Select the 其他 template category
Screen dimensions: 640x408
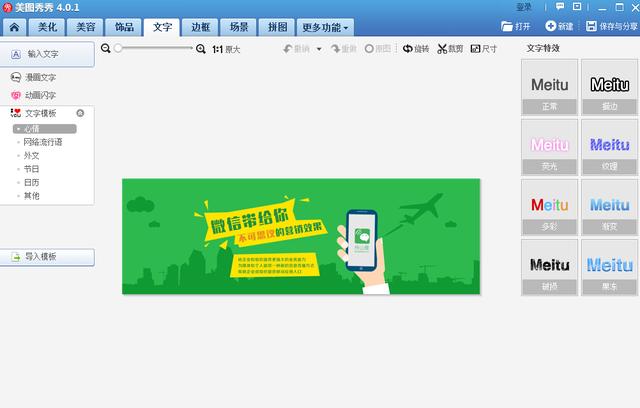(x=31, y=196)
